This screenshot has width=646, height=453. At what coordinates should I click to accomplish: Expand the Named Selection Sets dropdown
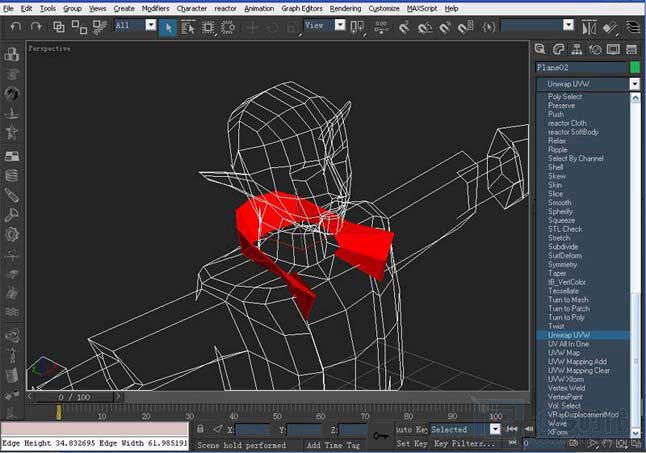coord(568,26)
